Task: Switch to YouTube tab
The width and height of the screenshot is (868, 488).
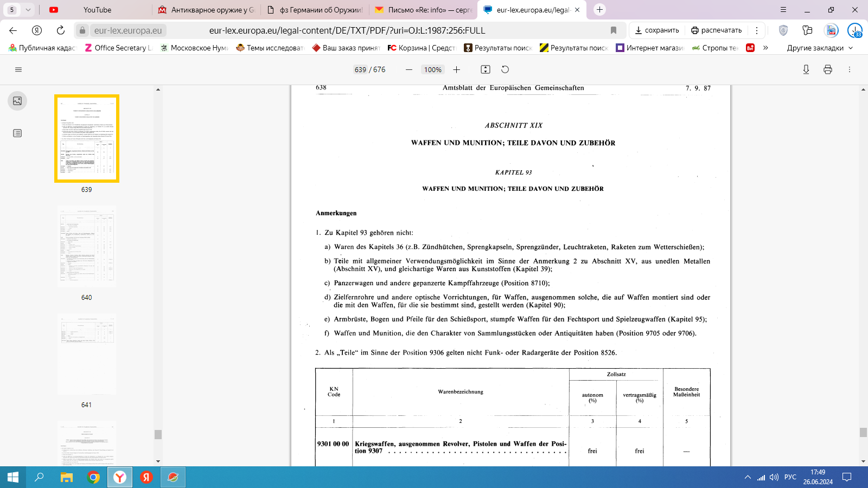Action: [97, 10]
